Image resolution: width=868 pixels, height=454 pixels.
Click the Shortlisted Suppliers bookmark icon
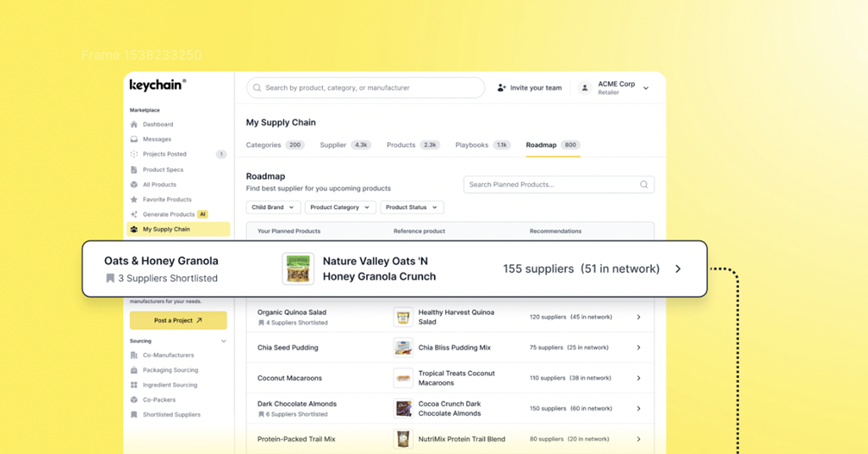click(134, 415)
